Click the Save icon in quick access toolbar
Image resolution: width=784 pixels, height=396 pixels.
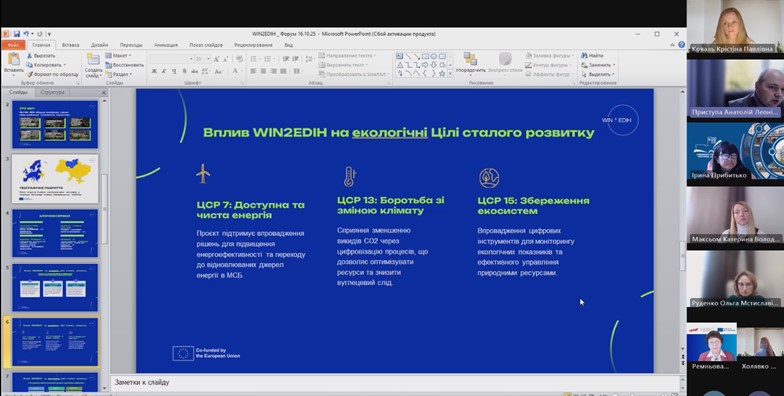tap(17, 34)
